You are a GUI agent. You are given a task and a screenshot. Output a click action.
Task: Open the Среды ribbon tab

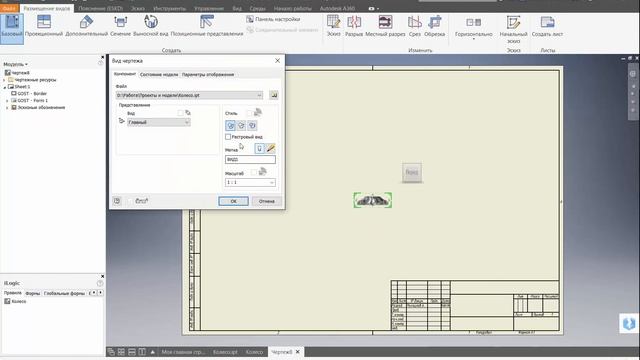257,8
